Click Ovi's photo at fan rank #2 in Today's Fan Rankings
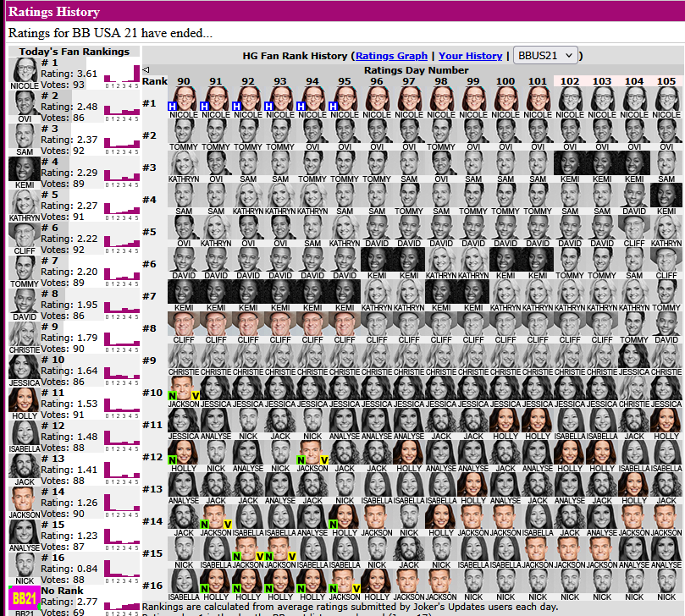The image size is (685, 616). tap(25, 103)
